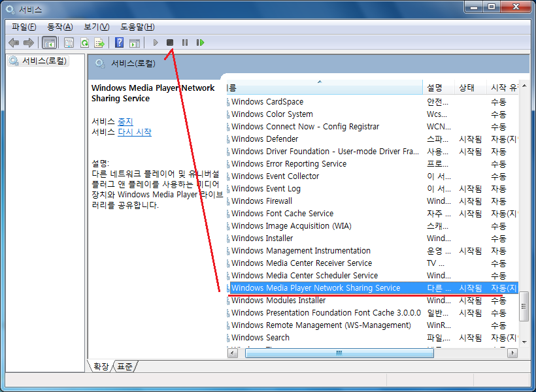Image resolution: width=536 pixels, height=392 pixels.
Task: Select Windows Connect Now - Config Registrar row
Action: tap(373, 127)
